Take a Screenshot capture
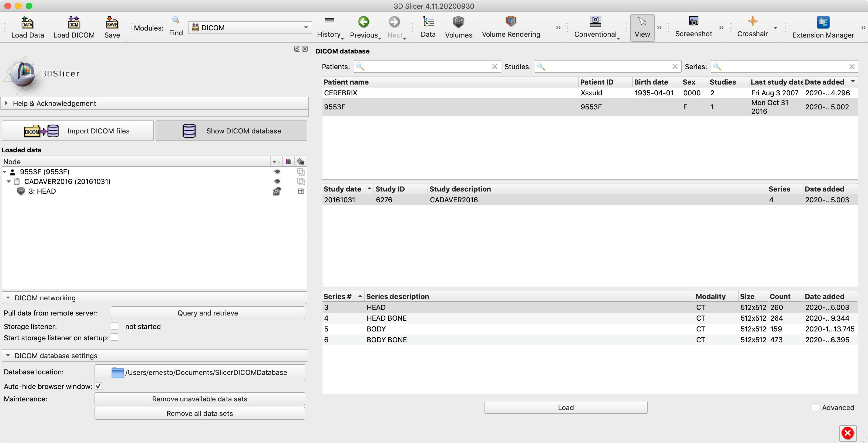Screen dimensions: 868x443 694,27
